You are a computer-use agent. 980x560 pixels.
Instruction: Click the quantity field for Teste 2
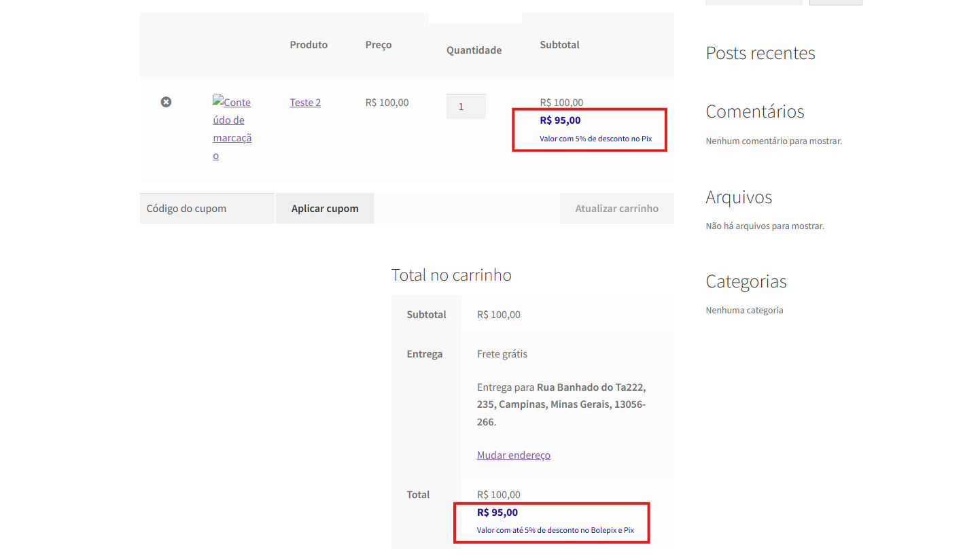pyautogui.click(x=466, y=107)
